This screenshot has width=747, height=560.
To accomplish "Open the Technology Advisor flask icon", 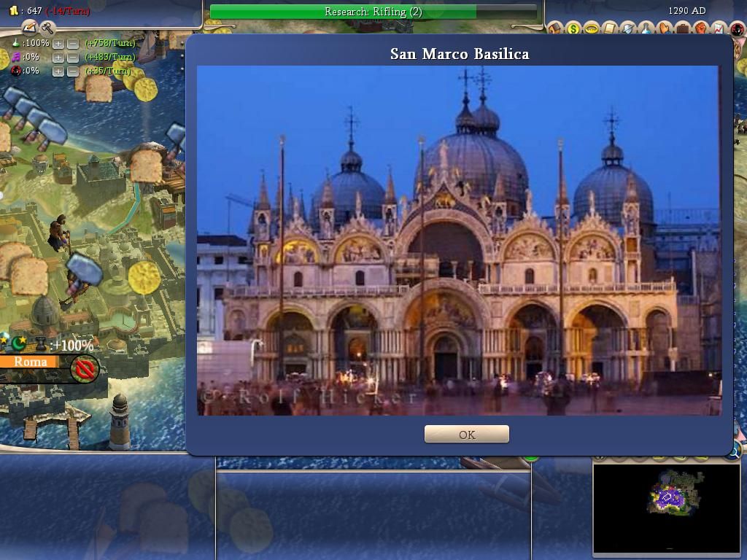I will click(646, 28).
